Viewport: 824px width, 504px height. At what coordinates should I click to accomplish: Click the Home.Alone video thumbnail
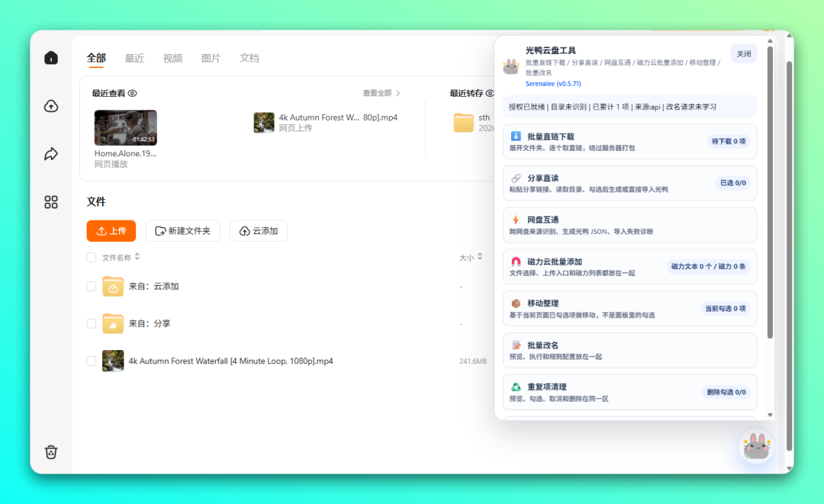tap(126, 127)
